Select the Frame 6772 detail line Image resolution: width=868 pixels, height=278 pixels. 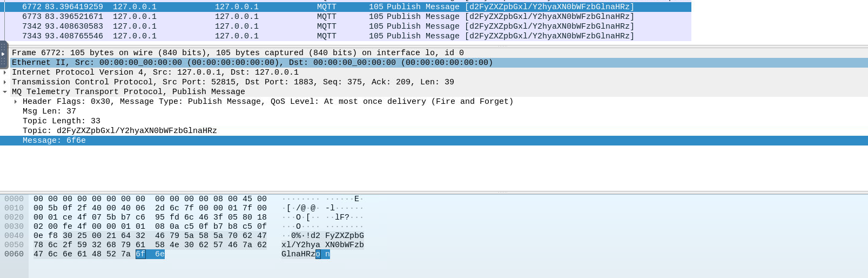pyautogui.click(x=238, y=53)
